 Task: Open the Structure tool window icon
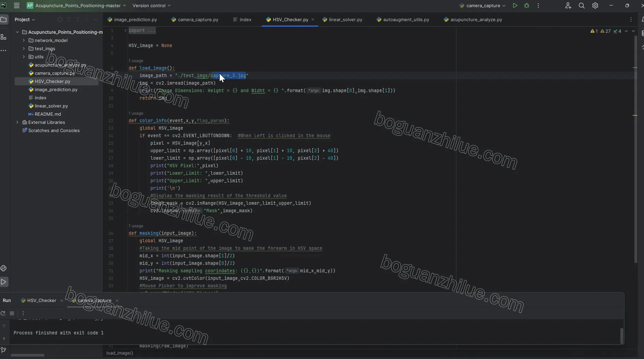tap(4, 37)
